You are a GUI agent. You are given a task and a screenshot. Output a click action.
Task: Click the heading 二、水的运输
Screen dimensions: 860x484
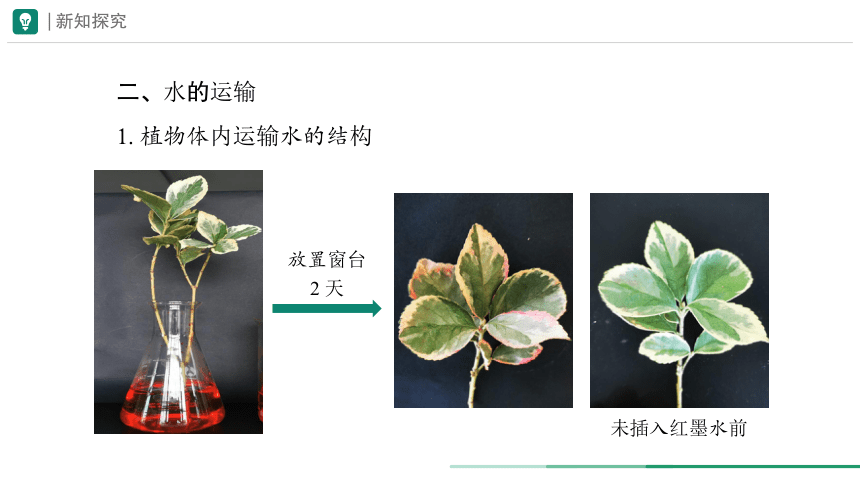pos(186,92)
